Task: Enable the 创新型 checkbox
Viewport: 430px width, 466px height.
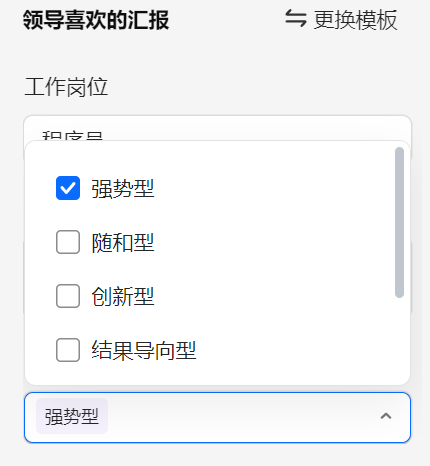Action: pyautogui.click(x=68, y=296)
